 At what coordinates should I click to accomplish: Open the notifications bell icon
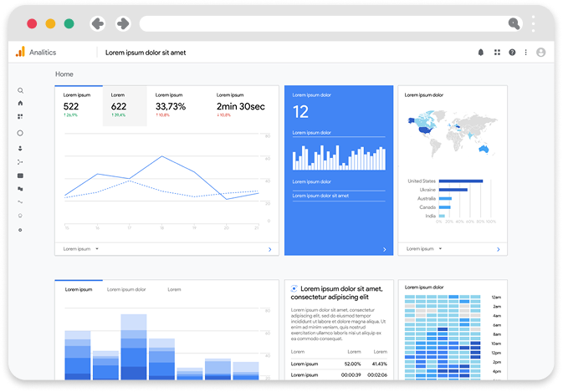[x=481, y=53]
